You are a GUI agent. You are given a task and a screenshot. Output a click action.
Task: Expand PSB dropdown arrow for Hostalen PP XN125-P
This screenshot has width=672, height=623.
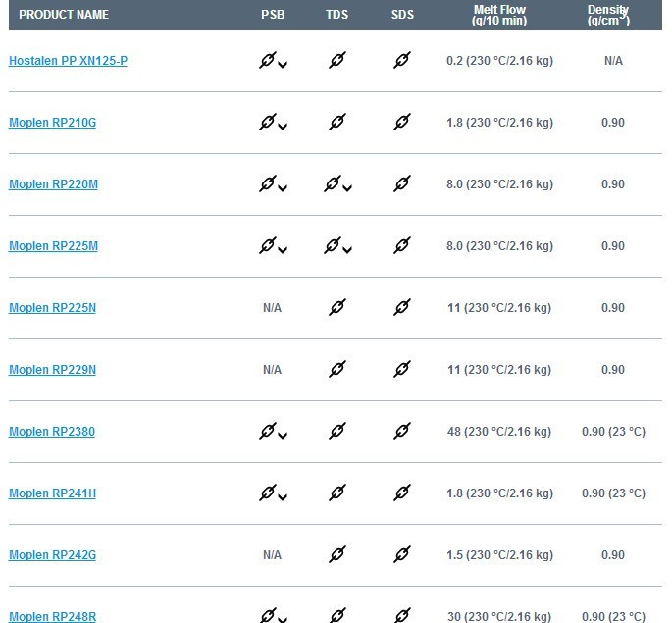(x=283, y=65)
